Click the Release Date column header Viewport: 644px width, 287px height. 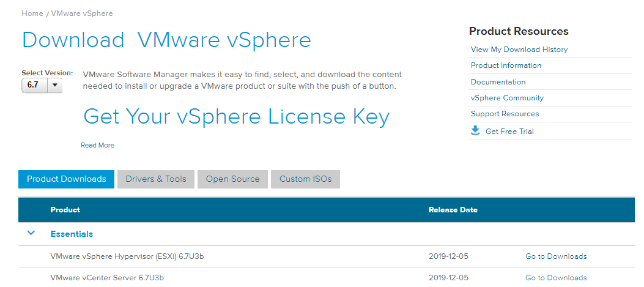(x=453, y=210)
